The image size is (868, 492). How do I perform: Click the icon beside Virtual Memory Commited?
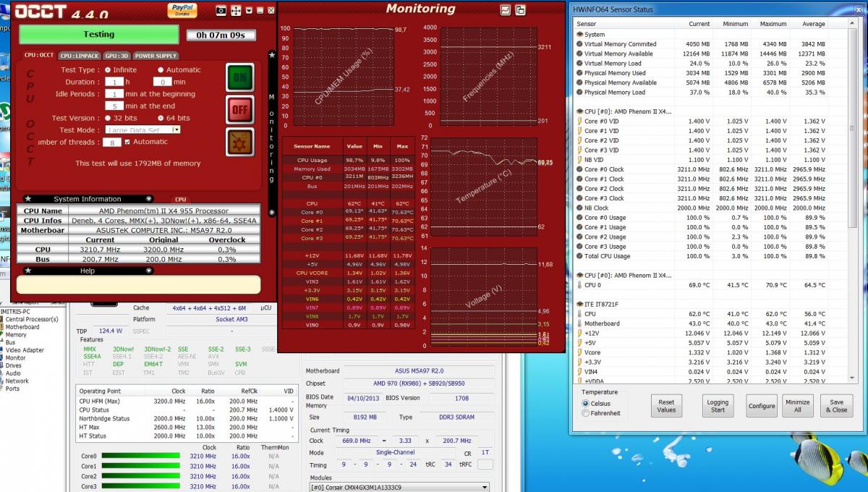[x=579, y=44]
